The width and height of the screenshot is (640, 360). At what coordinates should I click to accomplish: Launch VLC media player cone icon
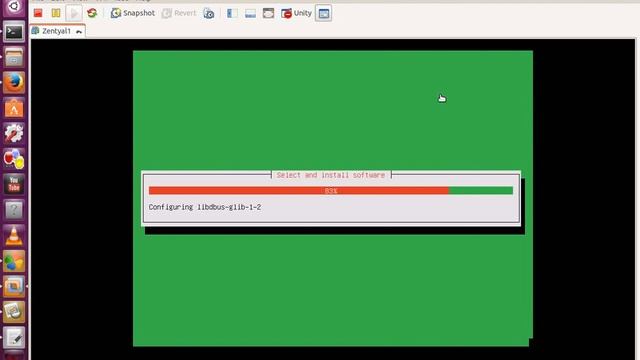[x=14, y=236]
